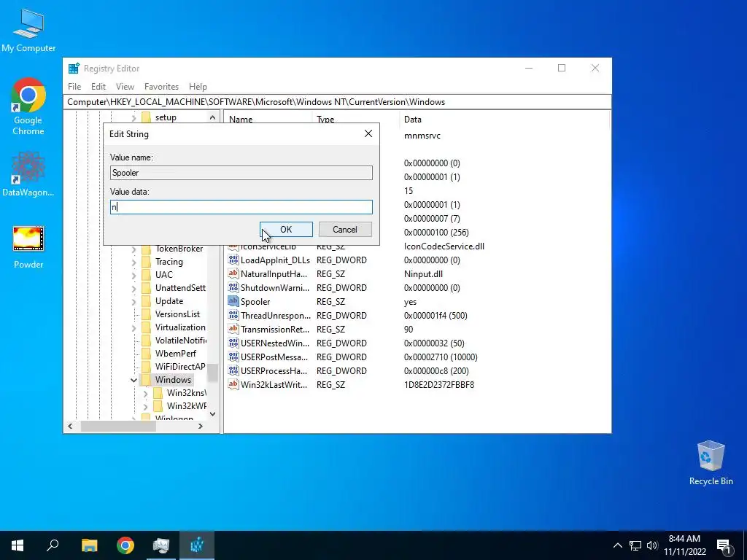Open File Explorer from the taskbar
The image size is (747, 560).
click(x=89, y=545)
